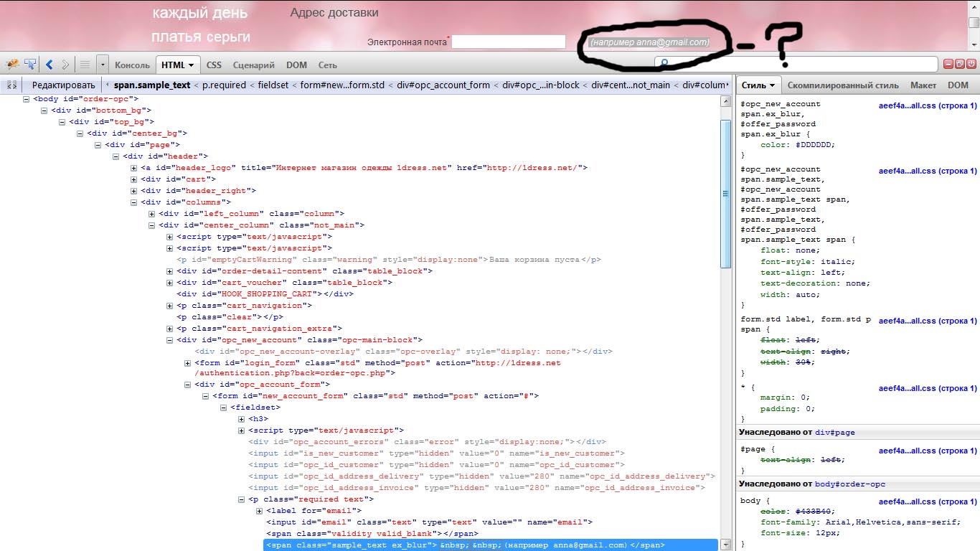
Task: Activate the inspect element pointer tool
Action: (30, 65)
